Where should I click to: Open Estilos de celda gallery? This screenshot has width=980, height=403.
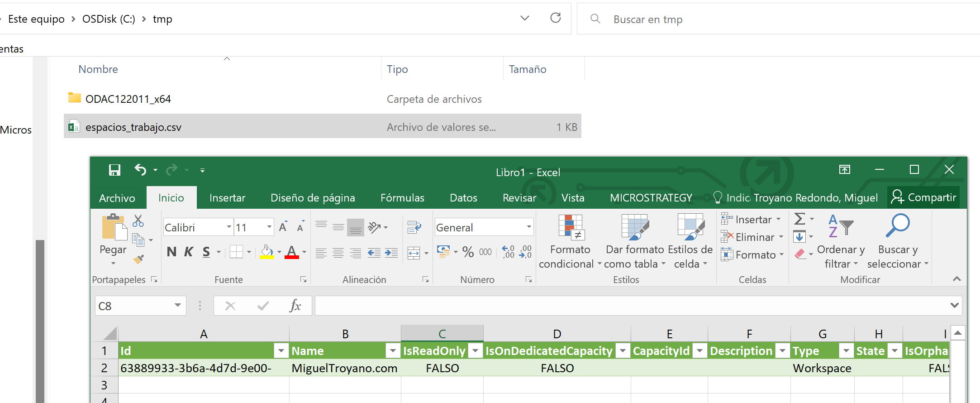click(690, 242)
